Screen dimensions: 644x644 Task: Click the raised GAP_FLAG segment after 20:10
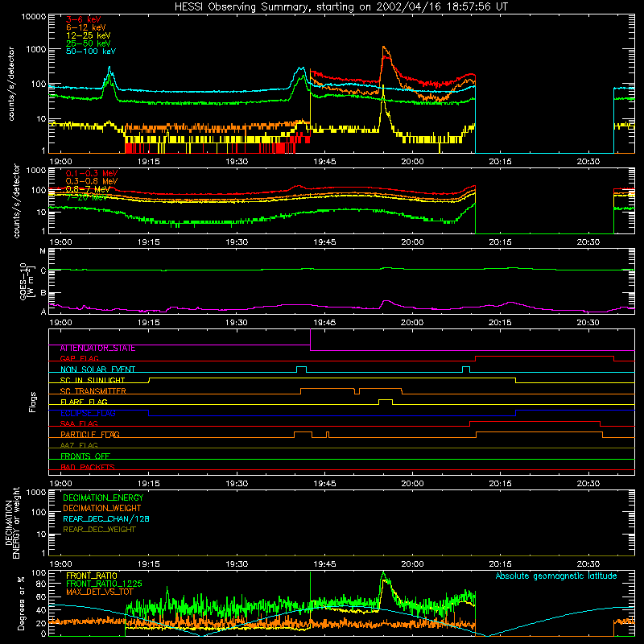point(544,357)
